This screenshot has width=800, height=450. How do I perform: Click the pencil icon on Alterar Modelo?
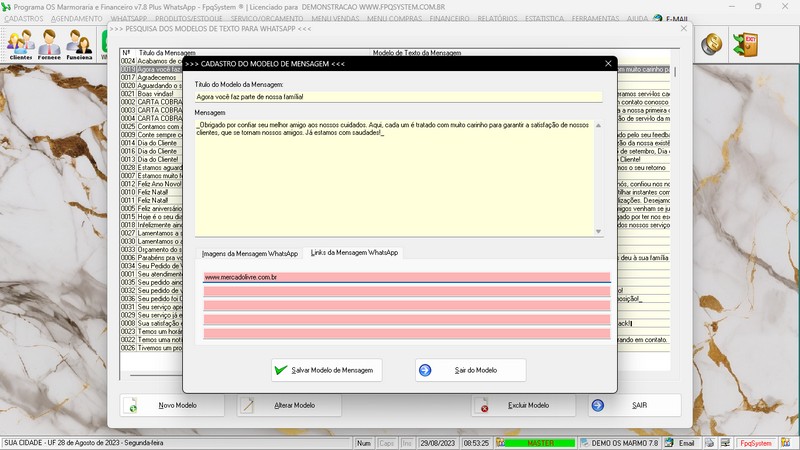247,405
